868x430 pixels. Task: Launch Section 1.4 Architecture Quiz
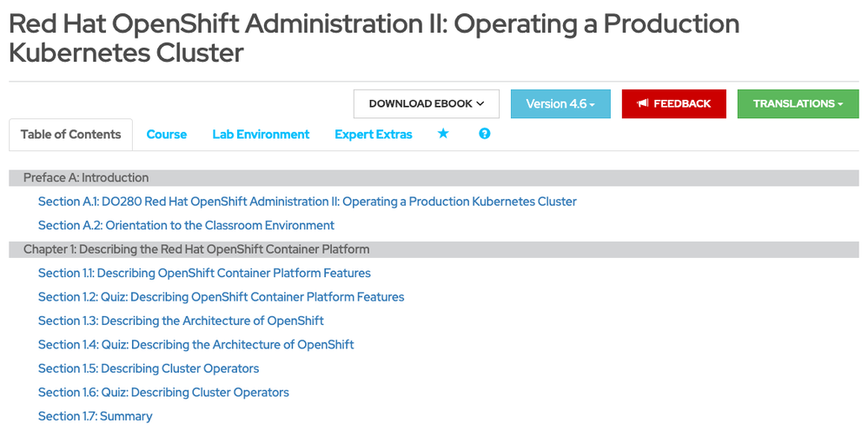click(195, 345)
